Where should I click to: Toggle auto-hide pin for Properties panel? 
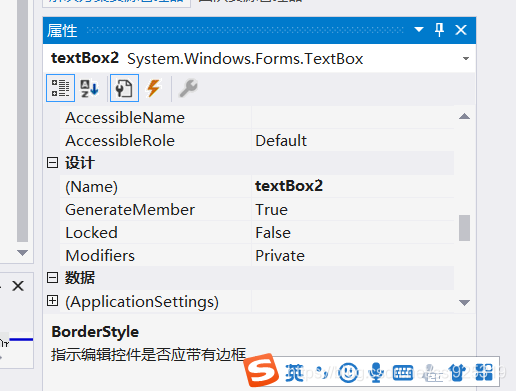[439, 30]
